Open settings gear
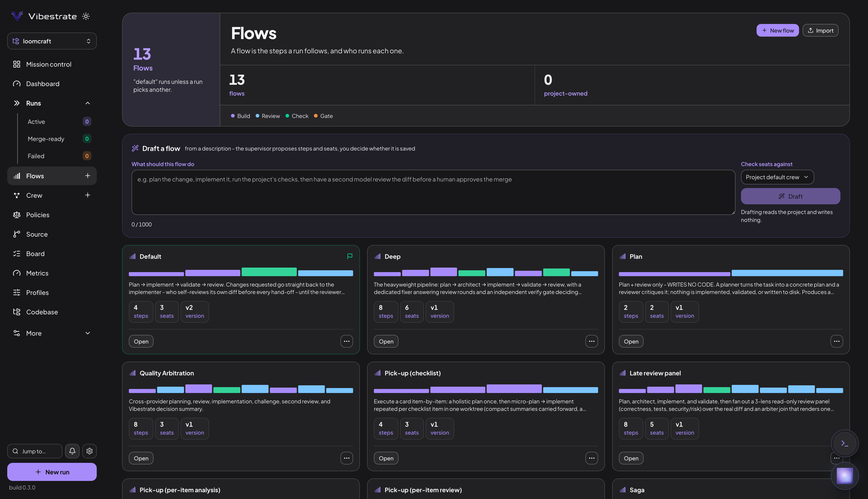 click(90, 451)
